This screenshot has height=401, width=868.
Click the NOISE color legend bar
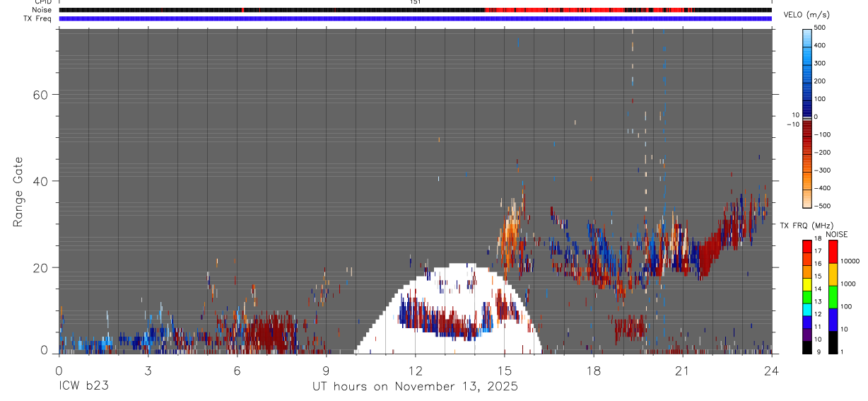(833, 297)
